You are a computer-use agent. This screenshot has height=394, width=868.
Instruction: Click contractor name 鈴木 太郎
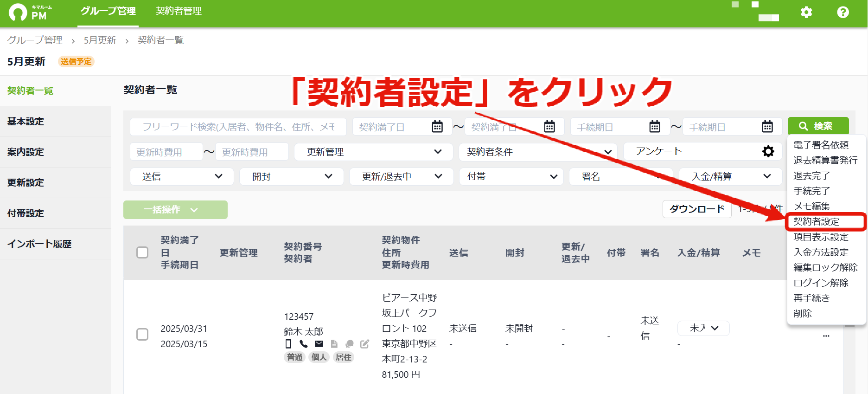click(303, 331)
